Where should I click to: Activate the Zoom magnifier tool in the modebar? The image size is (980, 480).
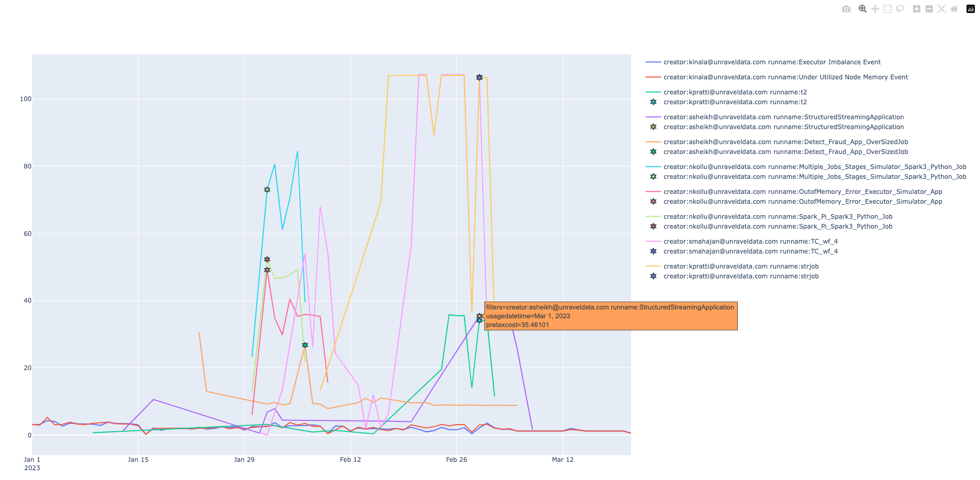pyautogui.click(x=863, y=9)
